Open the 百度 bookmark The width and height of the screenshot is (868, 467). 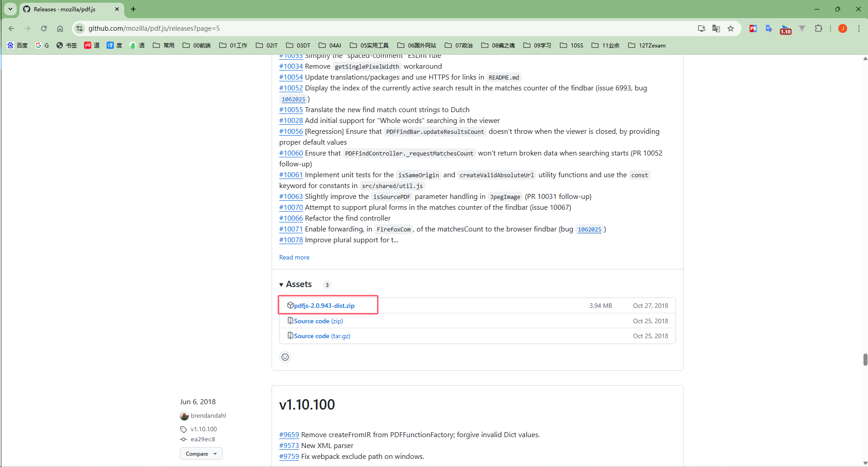coord(18,45)
